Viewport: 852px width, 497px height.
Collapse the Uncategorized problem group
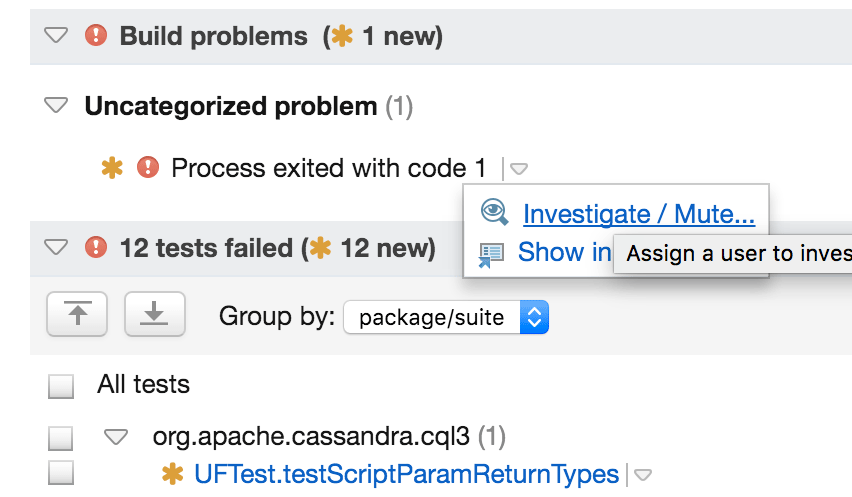tap(57, 105)
